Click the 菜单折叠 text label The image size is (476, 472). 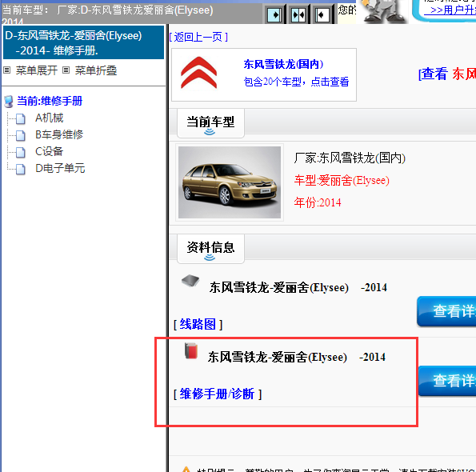[96, 70]
